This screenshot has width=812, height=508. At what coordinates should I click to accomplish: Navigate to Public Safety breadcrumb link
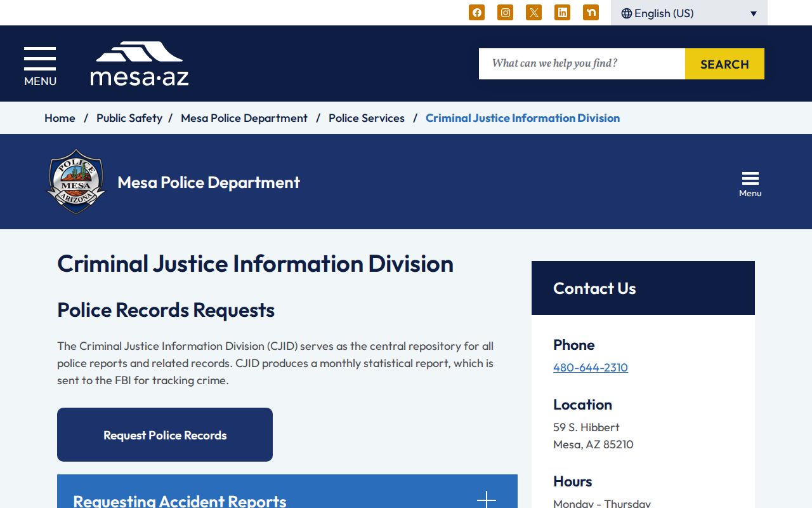129,118
